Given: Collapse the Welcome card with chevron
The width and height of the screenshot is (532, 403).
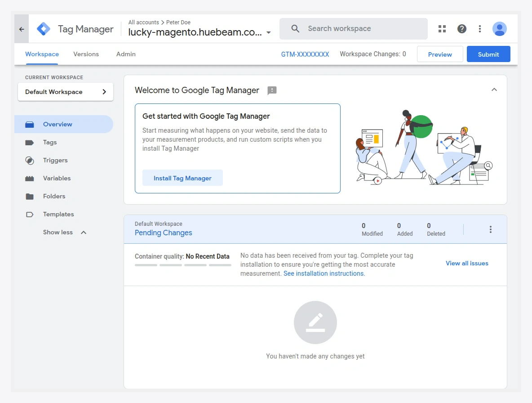Looking at the screenshot, I should click(x=494, y=90).
